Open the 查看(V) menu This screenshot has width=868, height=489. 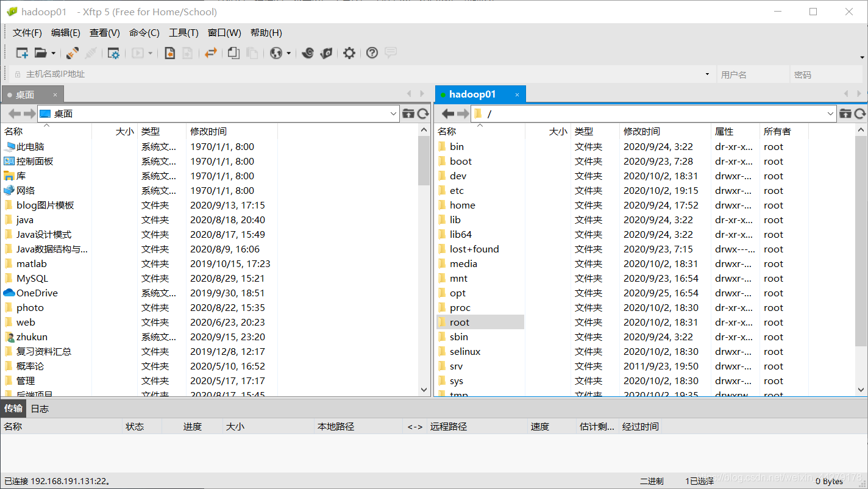(x=105, y=33)
